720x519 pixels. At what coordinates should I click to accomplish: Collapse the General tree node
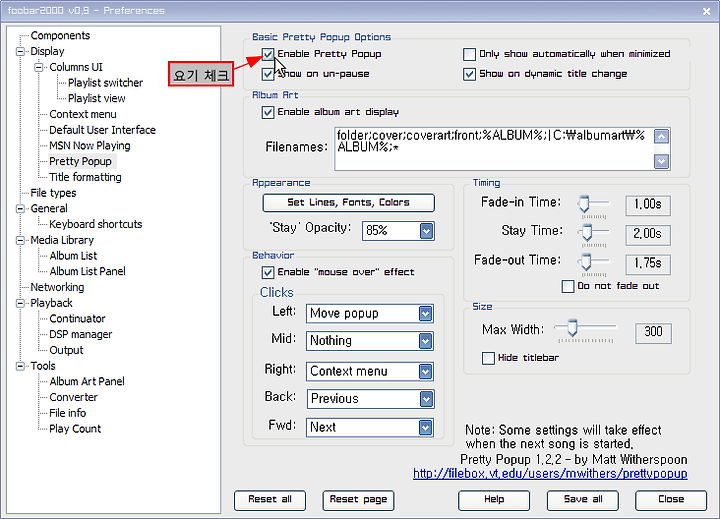pos(20,209)
